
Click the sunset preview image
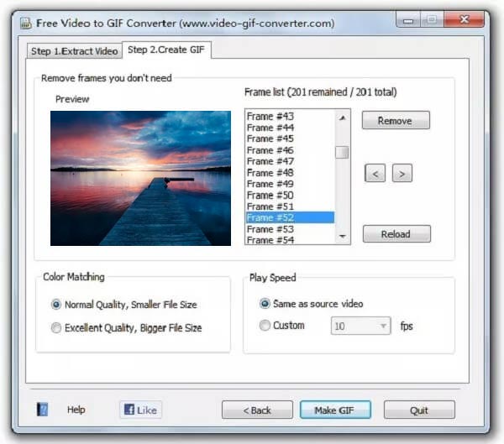pos(140,178)
